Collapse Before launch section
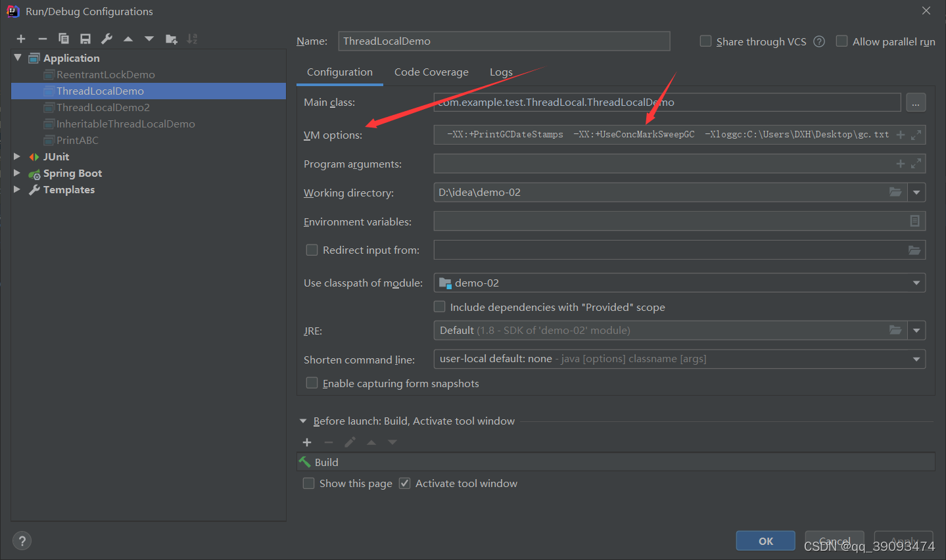 tap(303, 421)
